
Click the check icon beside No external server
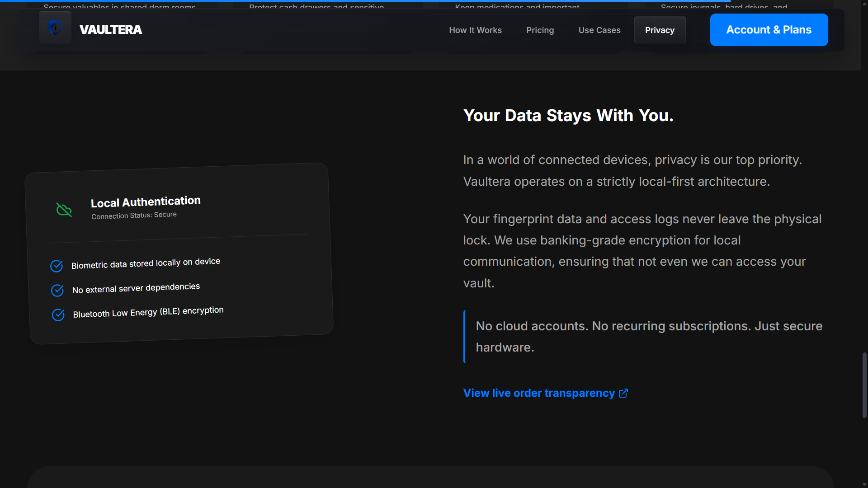[x=57, y=290]
